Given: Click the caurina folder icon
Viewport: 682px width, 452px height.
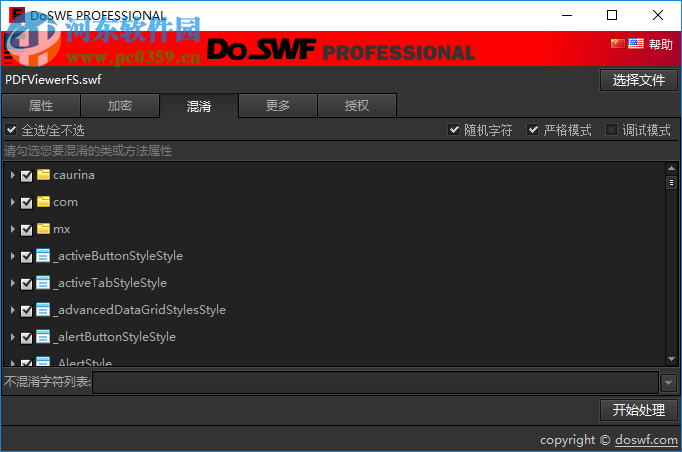Looking at the screenshot, I should 43,175.
